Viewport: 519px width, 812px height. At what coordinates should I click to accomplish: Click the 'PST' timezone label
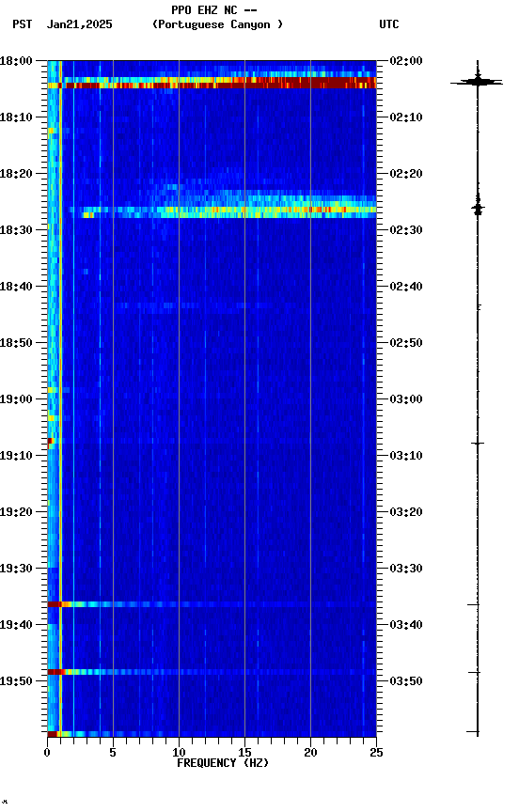click(22, 24)
